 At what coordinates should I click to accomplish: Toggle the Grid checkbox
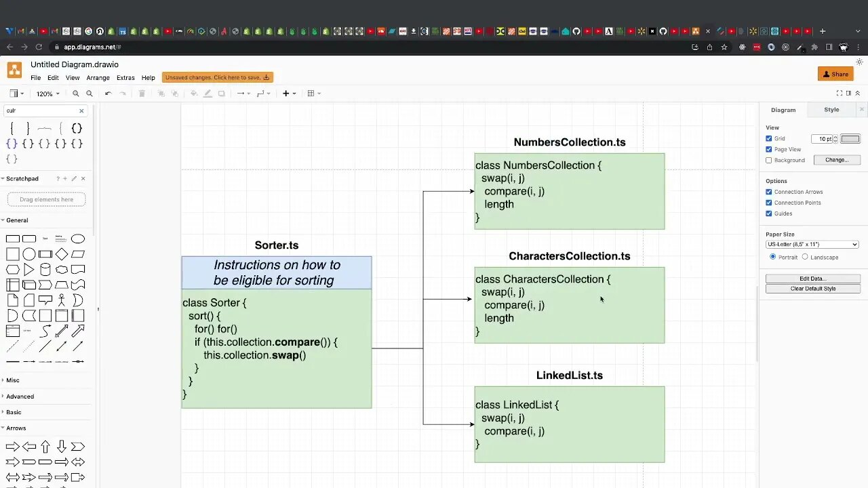coord(769,138)
